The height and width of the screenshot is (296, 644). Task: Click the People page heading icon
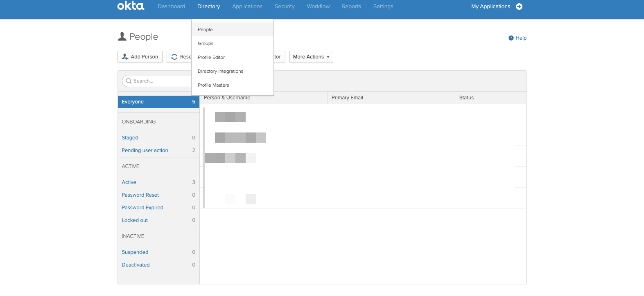[122, 37]
